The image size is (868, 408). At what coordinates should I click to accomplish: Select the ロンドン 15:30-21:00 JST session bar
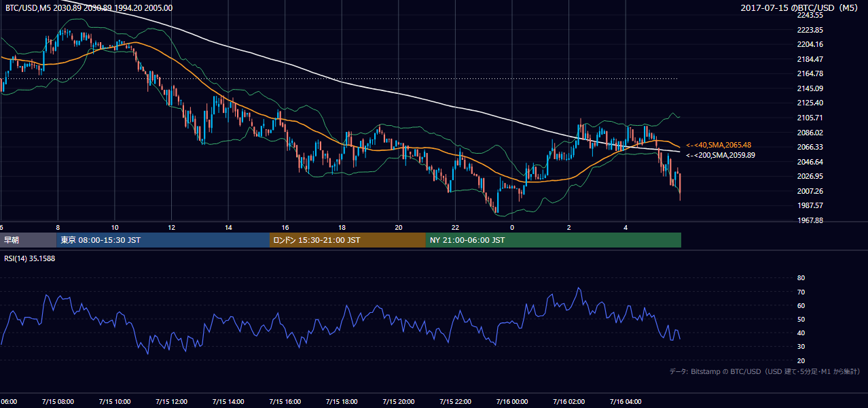[x=348, y=240]
